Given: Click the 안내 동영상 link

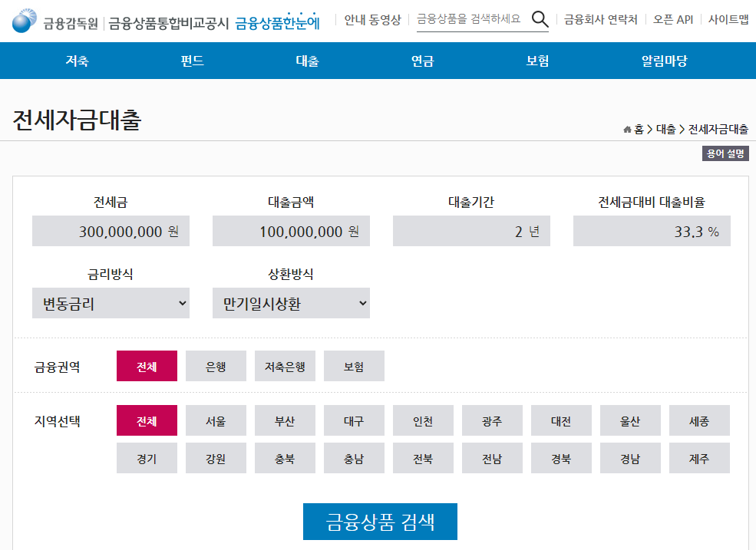Looking at the screenshot, I should [372, 20].
